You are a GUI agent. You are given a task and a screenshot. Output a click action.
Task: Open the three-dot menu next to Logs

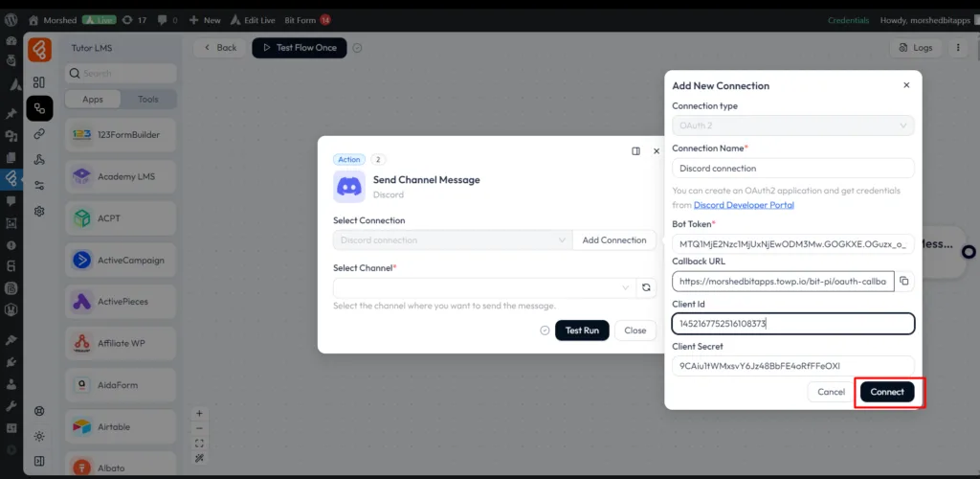[x=958, y=48]
